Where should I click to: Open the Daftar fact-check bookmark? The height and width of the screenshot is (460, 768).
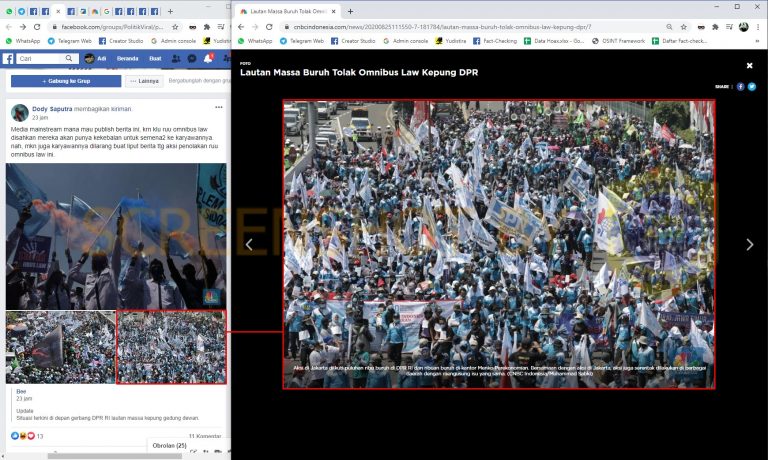point(680,41)
